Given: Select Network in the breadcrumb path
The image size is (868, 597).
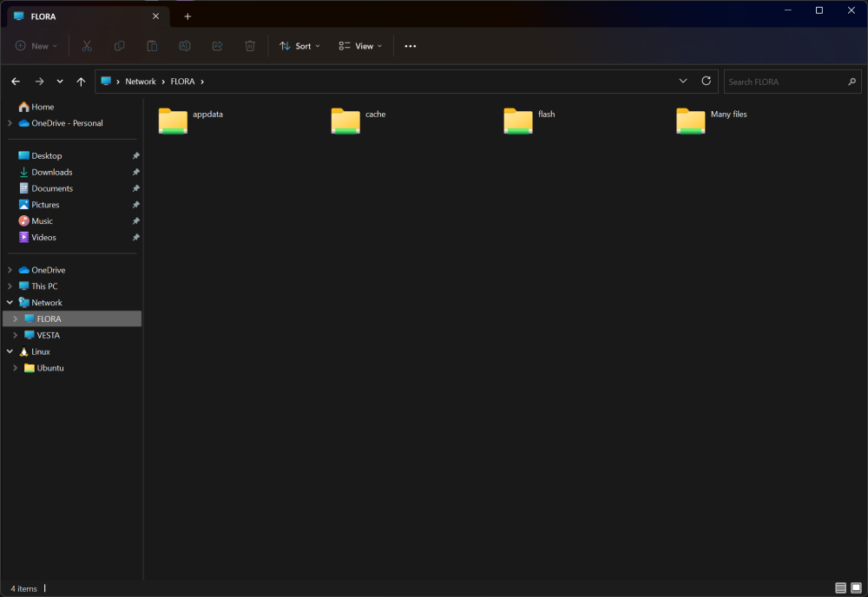Looking at the screenshot, I should (140, 82).
